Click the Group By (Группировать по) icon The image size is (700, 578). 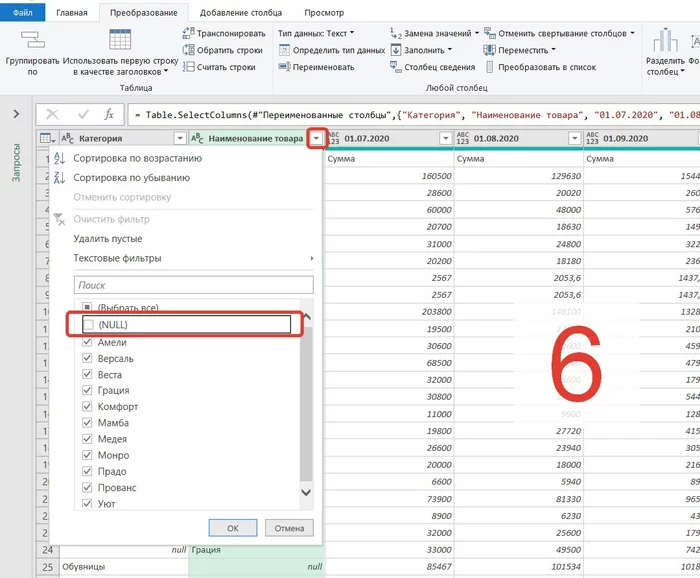(x=33, y=40)
